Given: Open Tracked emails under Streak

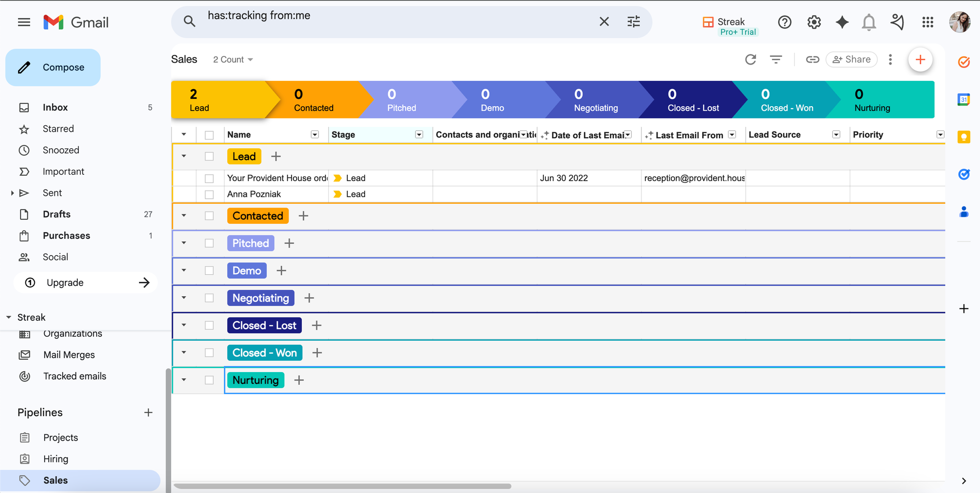Looking at the screenshot, I should coord(74,376).
